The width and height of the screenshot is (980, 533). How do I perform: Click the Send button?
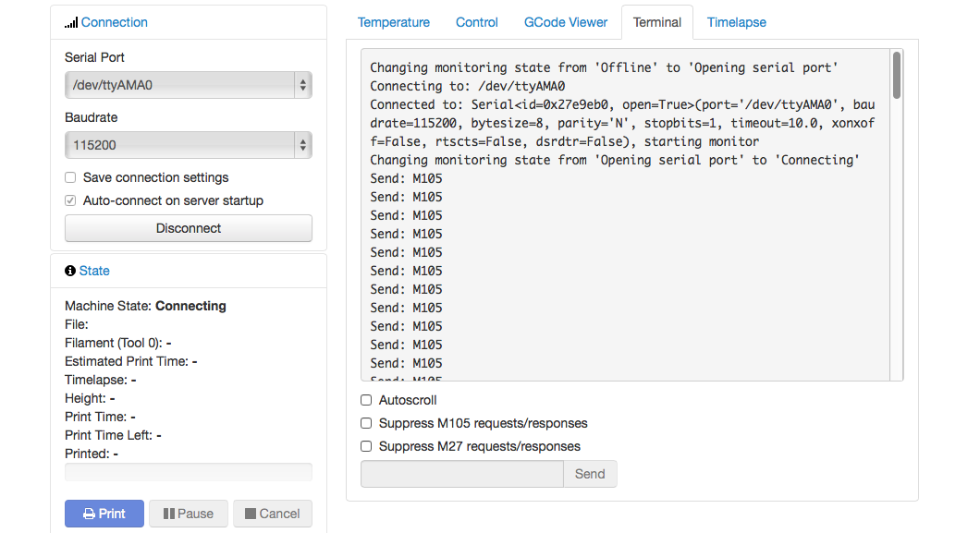coord(590,473)
